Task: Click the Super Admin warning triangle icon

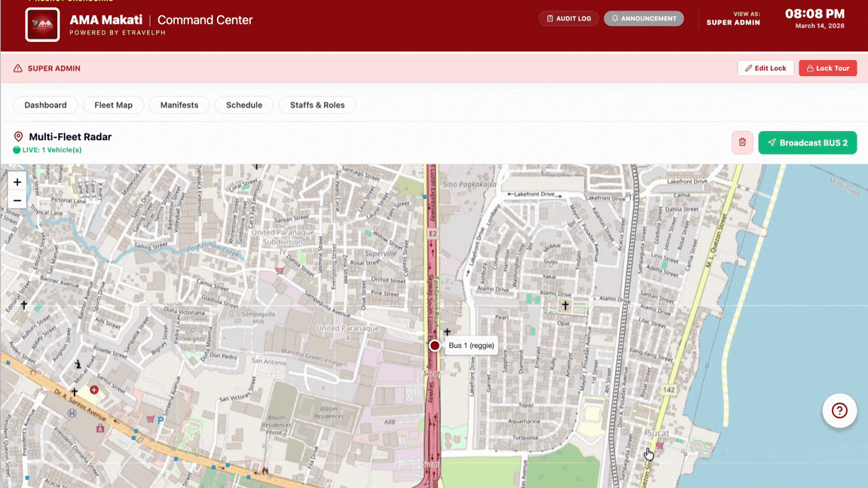Action: pos(17,68)
